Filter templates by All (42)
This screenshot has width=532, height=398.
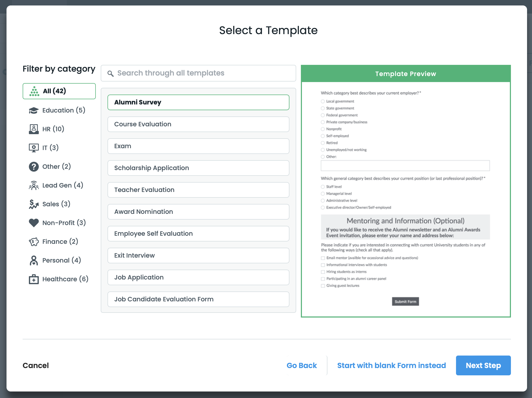coord(59,91)
